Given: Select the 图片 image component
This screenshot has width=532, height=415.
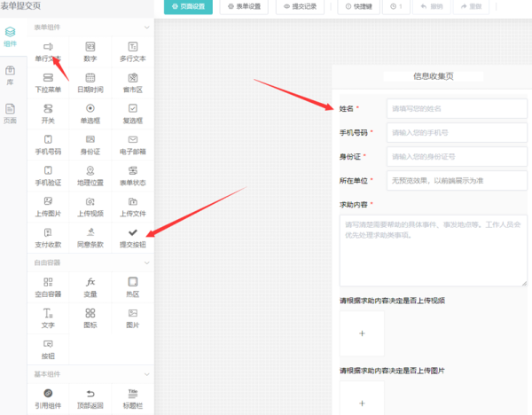Looking at the screenshot, I should pos(133,318).
